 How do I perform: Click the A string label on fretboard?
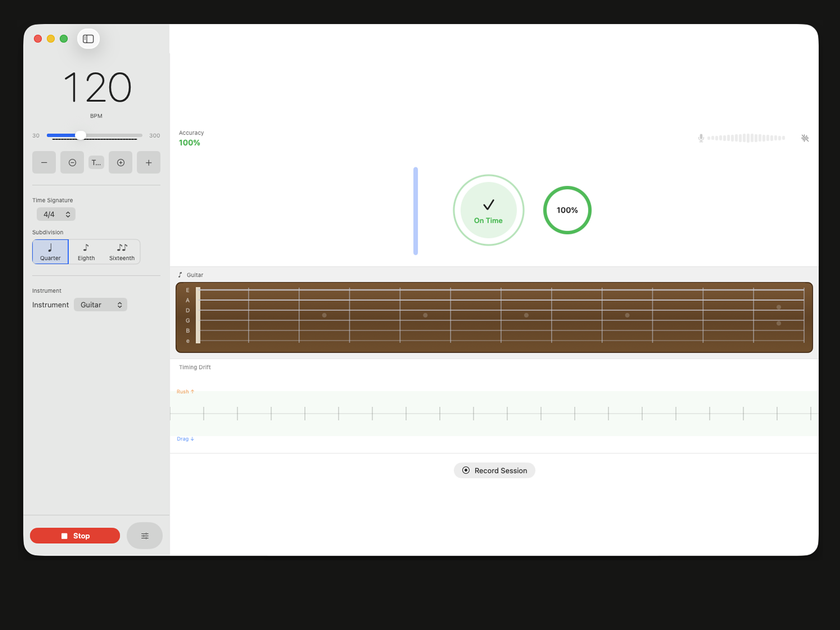(188, 300)
